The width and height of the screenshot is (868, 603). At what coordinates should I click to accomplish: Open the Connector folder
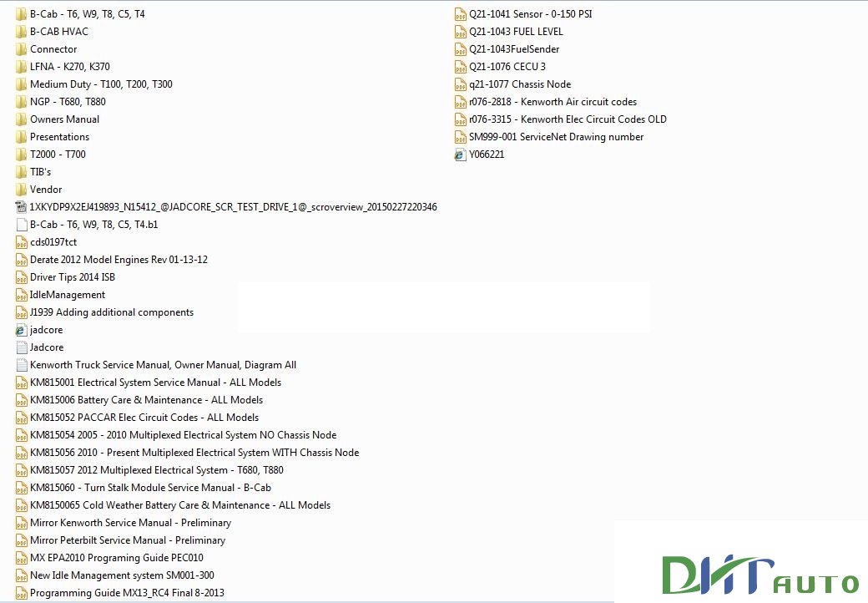52,48
